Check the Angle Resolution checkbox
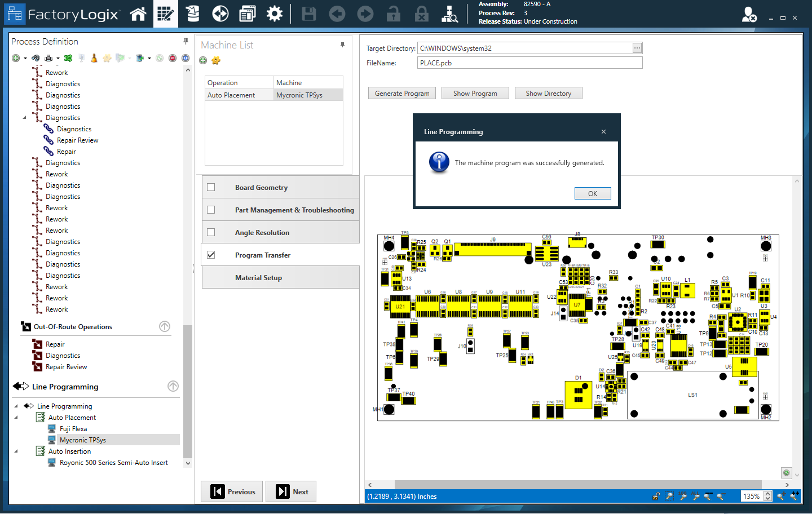 click(x=211, y=232)
